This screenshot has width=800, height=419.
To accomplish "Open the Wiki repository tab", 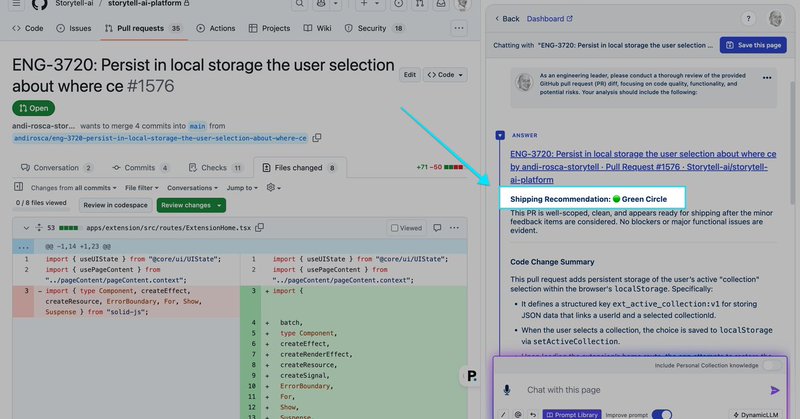I will (317, 29).
